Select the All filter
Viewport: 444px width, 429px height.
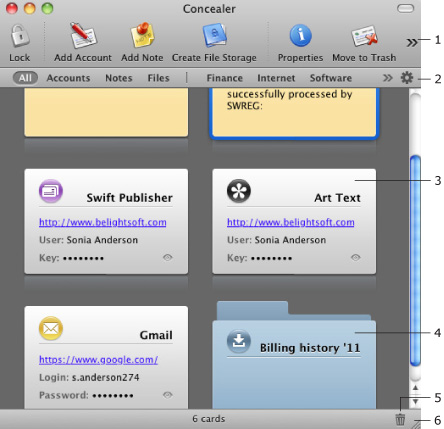tap(25, 78)
